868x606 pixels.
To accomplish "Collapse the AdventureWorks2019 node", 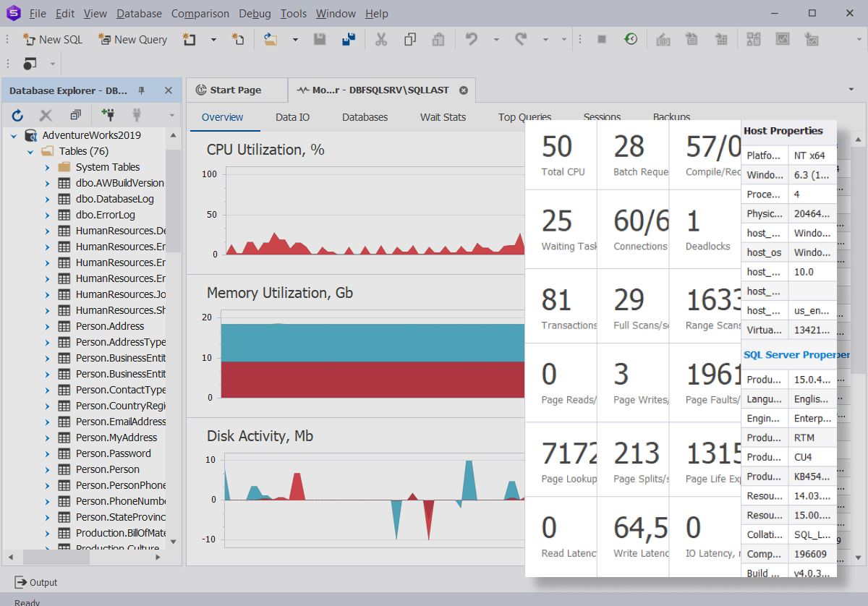I will tap(14, 135).
